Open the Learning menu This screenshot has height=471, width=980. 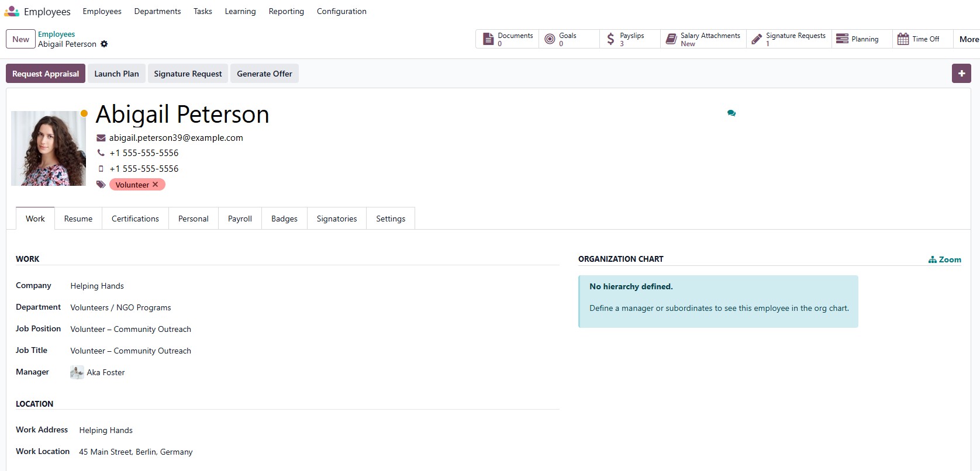[x=240, y=11]
